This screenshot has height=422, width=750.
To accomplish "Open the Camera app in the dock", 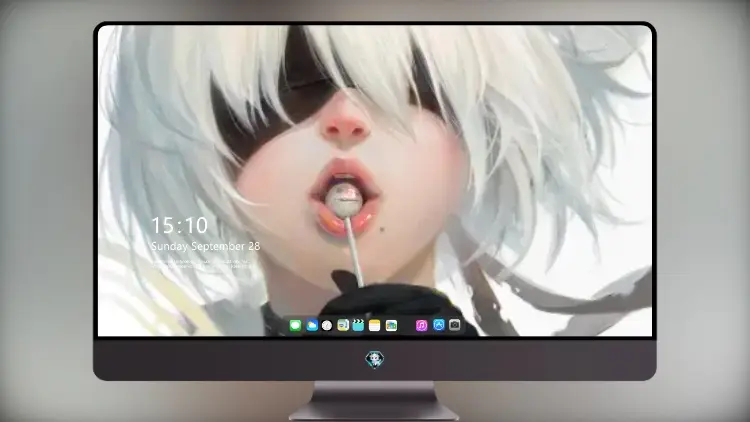I will pos(454,325).
